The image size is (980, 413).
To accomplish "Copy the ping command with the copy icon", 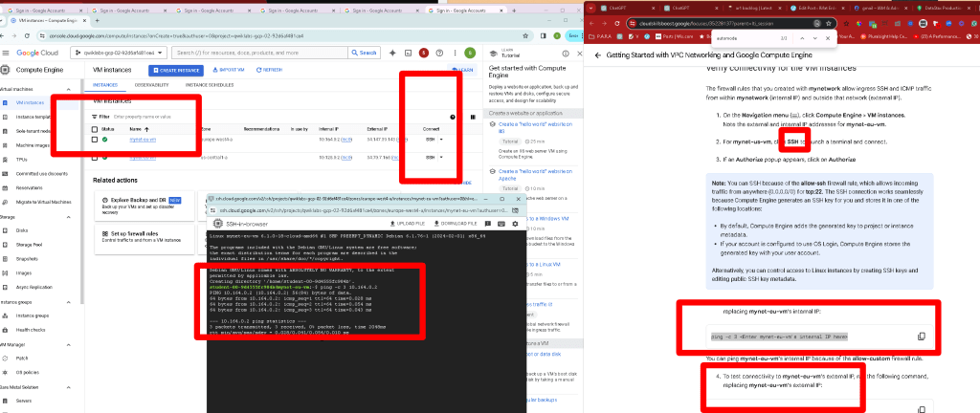I will click(922, 337).
